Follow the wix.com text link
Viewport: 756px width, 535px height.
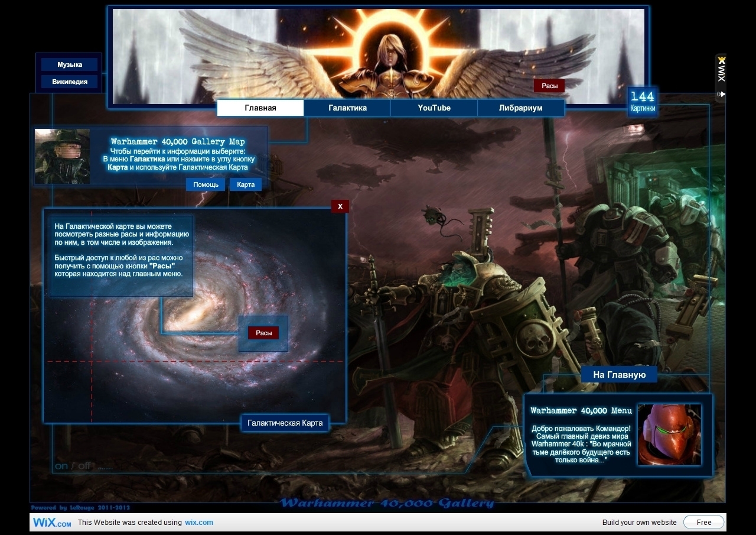(199, 523)
